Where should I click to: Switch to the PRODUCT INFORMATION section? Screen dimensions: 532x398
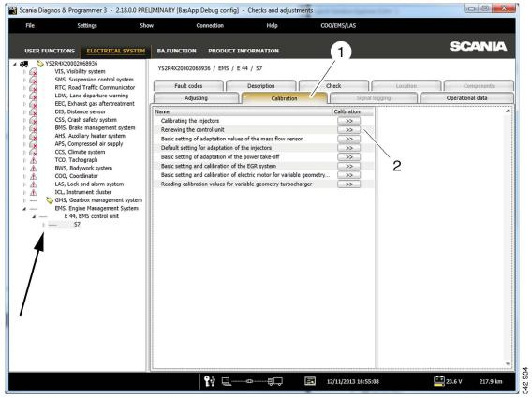point(244,51)
